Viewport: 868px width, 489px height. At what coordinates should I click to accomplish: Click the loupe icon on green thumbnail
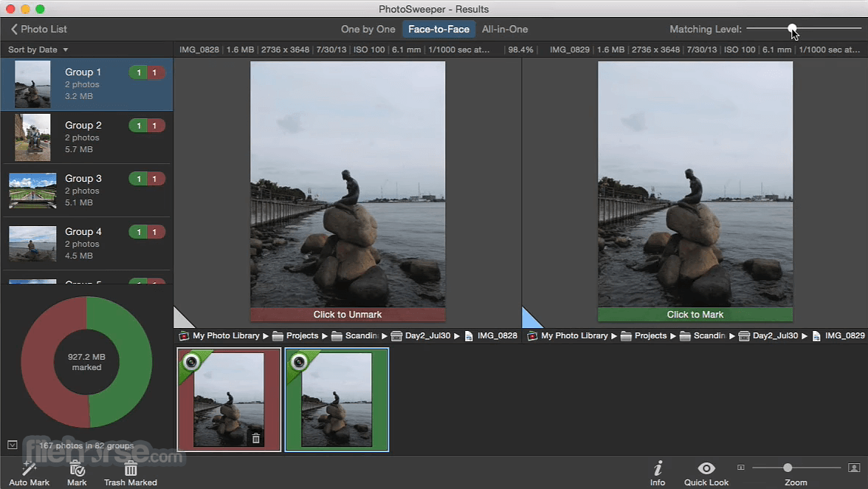299,362
